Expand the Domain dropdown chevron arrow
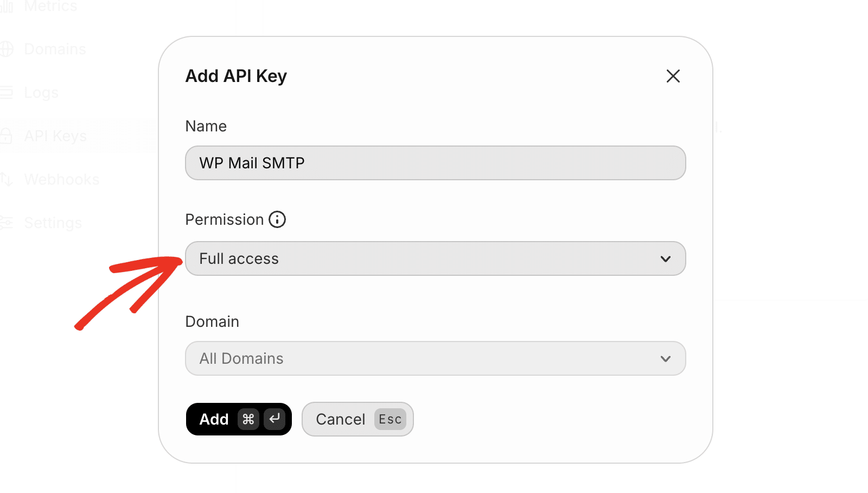 click(x=666, y=359)
